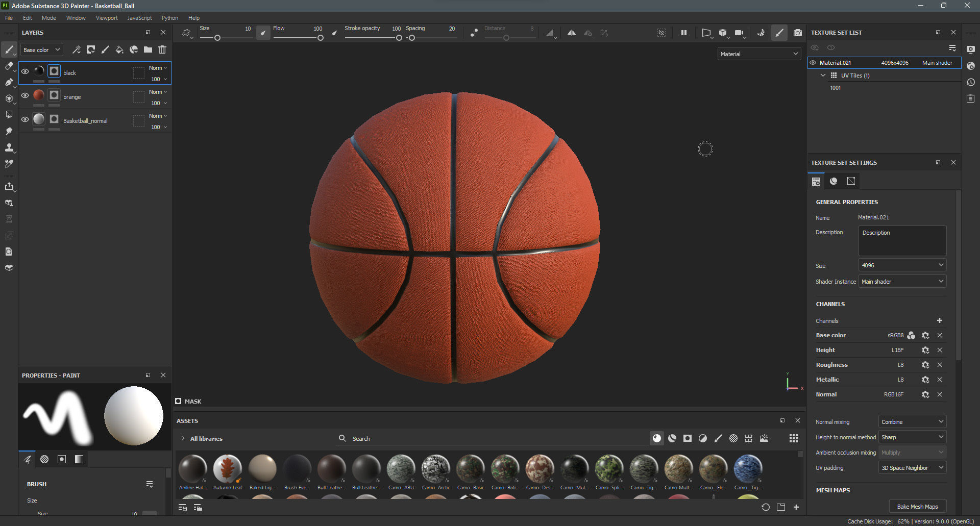This screenshot has width=980, height=526.
Task: Open the Normal mixing Combine dropdown
Action: coord(912,422)
